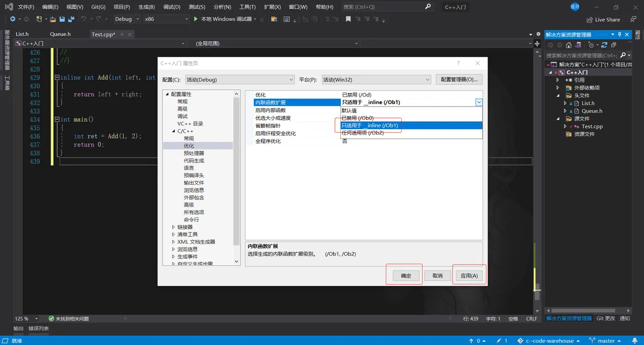Select 命令行 in property tree

tap(191, 220)
